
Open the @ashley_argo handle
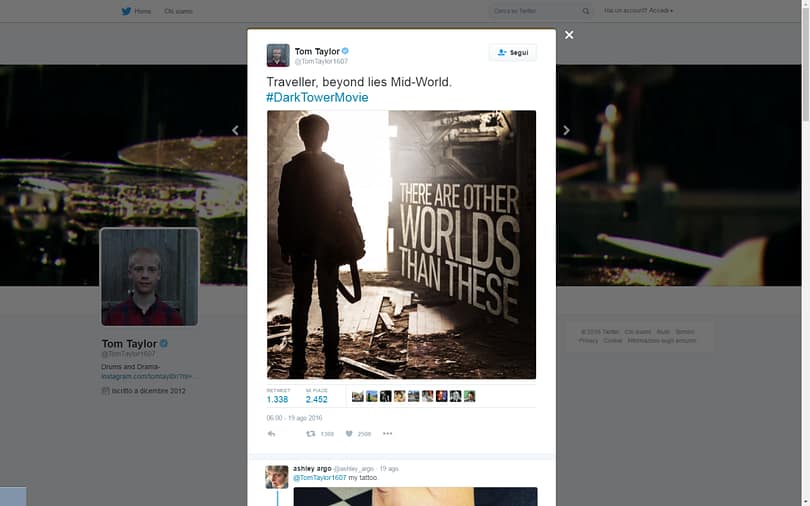click(x=353, y=469)
